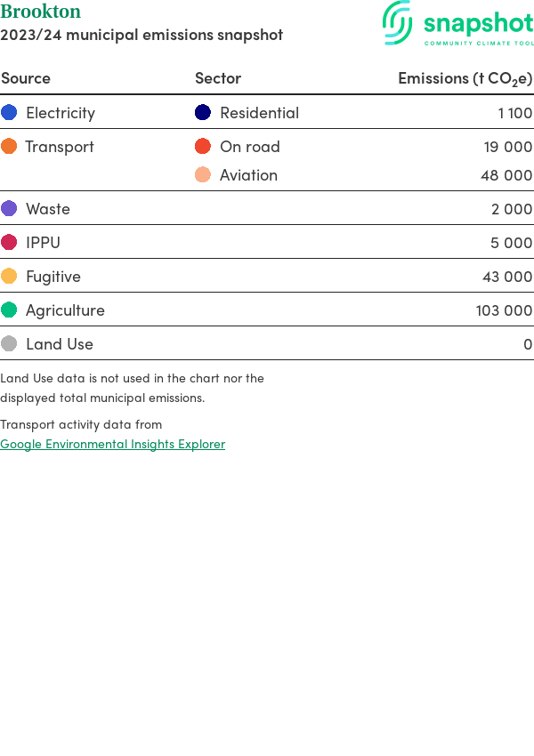This screenshot has height=756, width=534.
Task: Open Google Environmental Insights Explorer link
Action: [112, 444]
